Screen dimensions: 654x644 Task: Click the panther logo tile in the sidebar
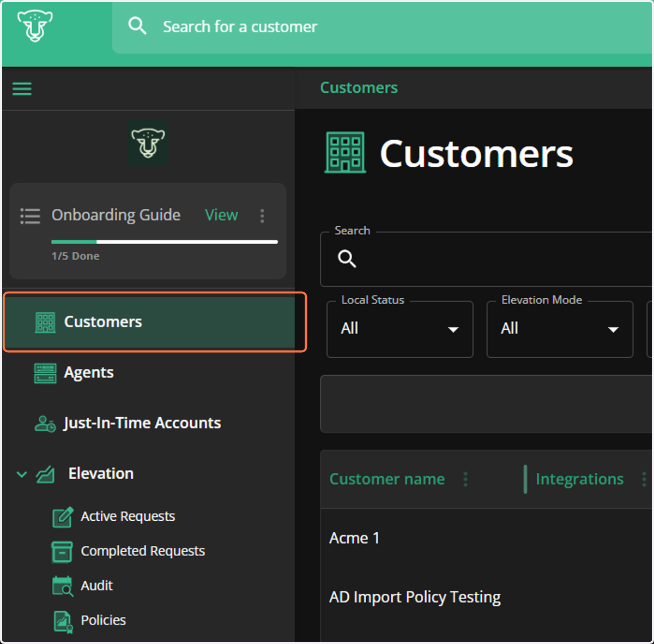(x=148, y=143)
